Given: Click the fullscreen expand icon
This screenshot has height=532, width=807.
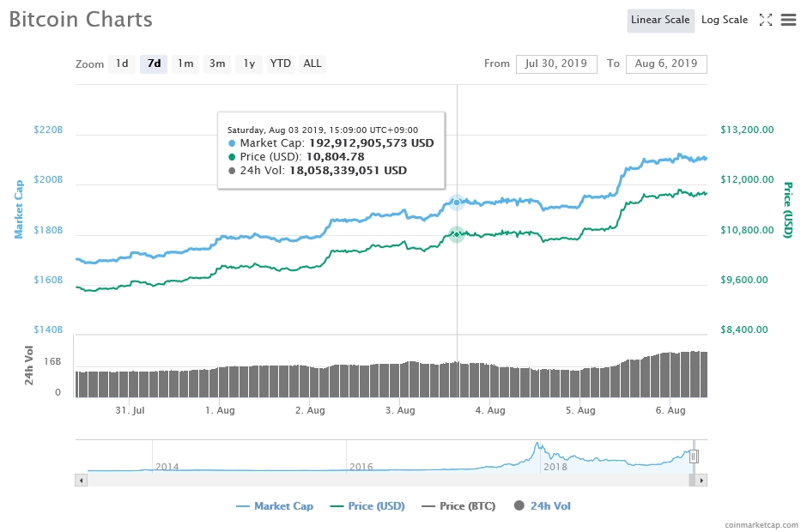Looking at the screenshot, I should [766, 21].
